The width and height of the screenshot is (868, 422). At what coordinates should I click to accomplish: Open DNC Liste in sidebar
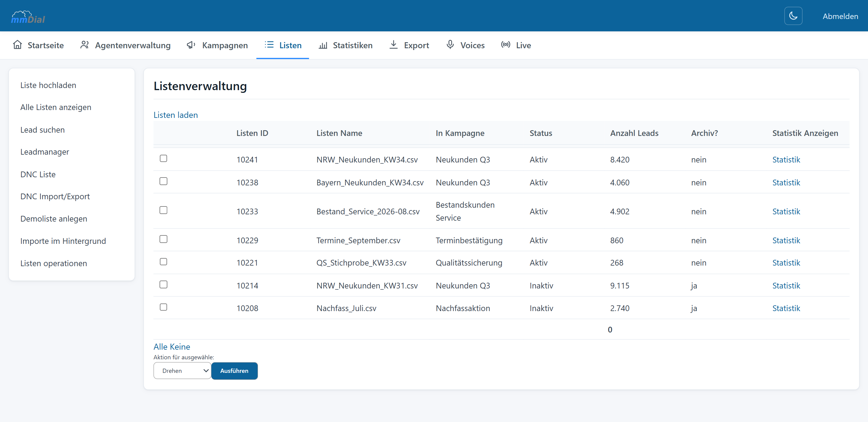38,174
